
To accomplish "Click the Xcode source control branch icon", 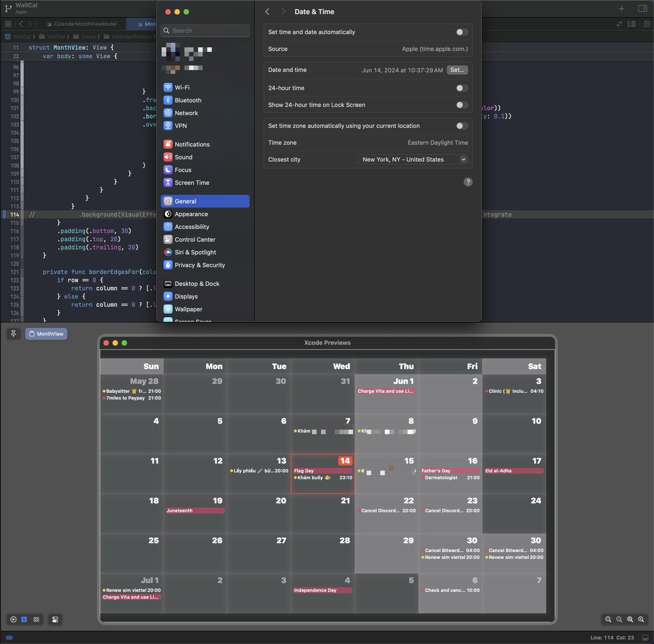I will [8, 8].
